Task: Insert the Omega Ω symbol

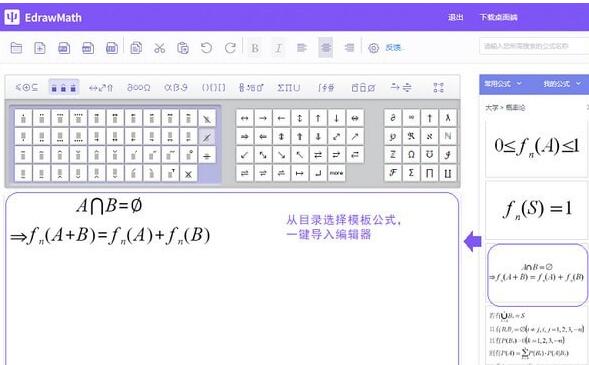Action: (411, 154)
